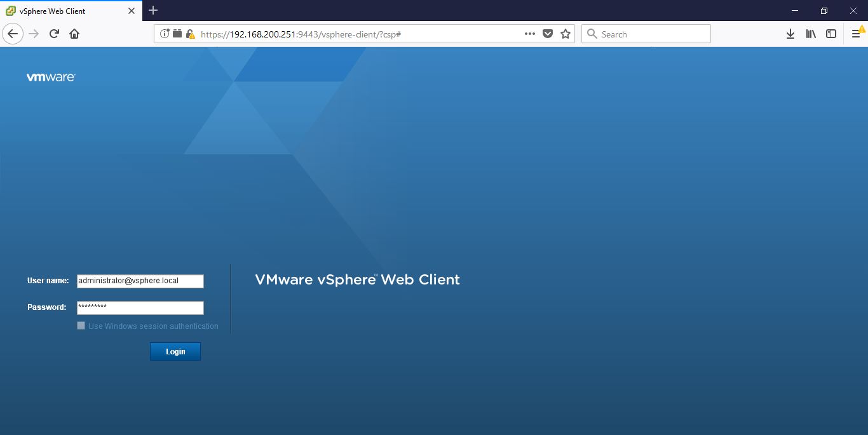Viewport: 868px width, 435px height.
Task: Click the User name input field
Action: [x=140, y=281]
